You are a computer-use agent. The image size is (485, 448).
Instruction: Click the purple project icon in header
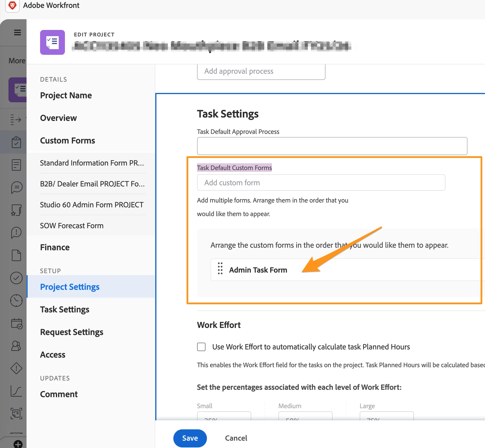[x=53, y=42]
